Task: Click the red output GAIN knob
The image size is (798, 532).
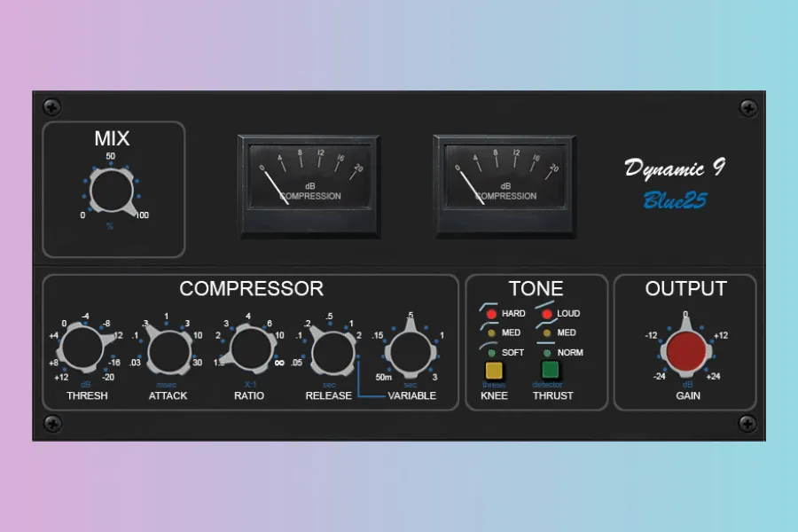Action: coord(686,350)
